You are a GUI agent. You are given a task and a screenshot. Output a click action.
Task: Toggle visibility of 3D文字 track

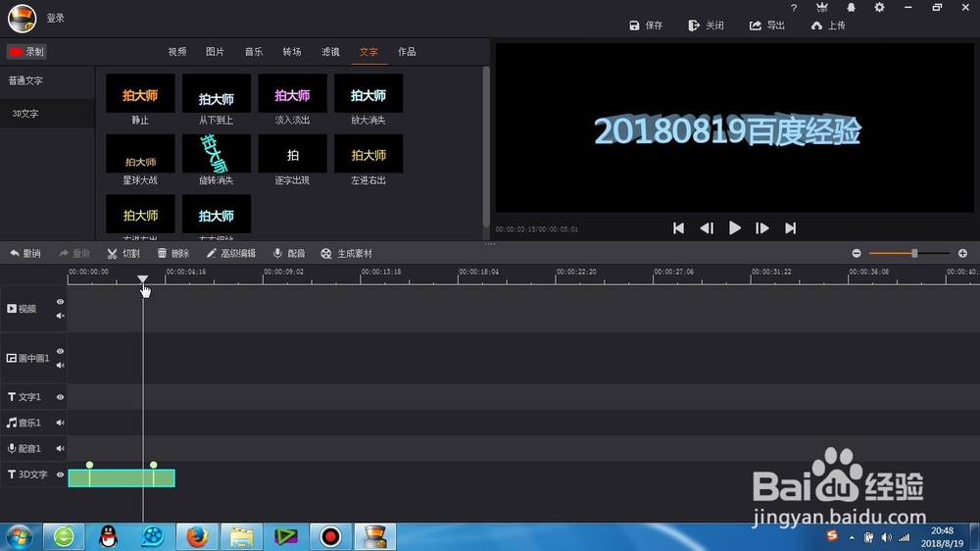click(x=60, y=475)
